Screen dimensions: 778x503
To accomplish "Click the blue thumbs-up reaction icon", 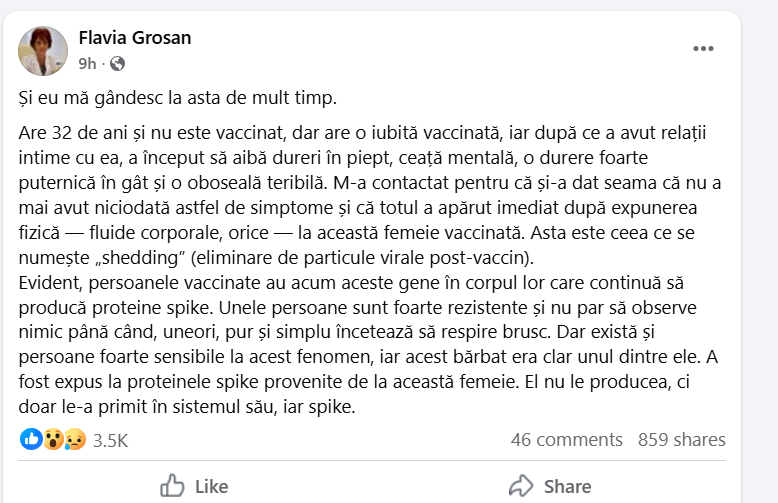I will coord(31,439).
